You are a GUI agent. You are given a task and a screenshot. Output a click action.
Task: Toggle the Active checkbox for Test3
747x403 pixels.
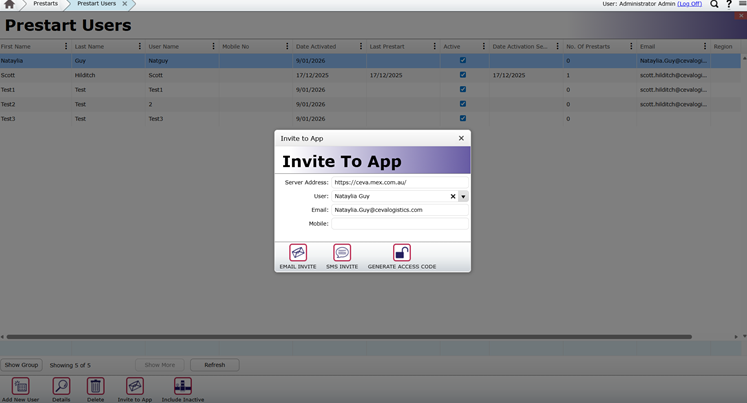pyautogui.click(x=462, y=119)
